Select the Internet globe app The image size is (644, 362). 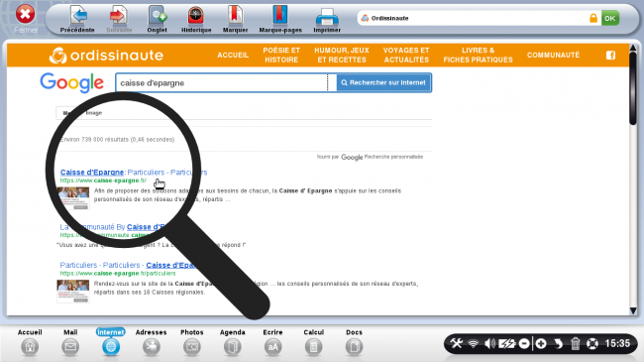[x=111, y=342]
